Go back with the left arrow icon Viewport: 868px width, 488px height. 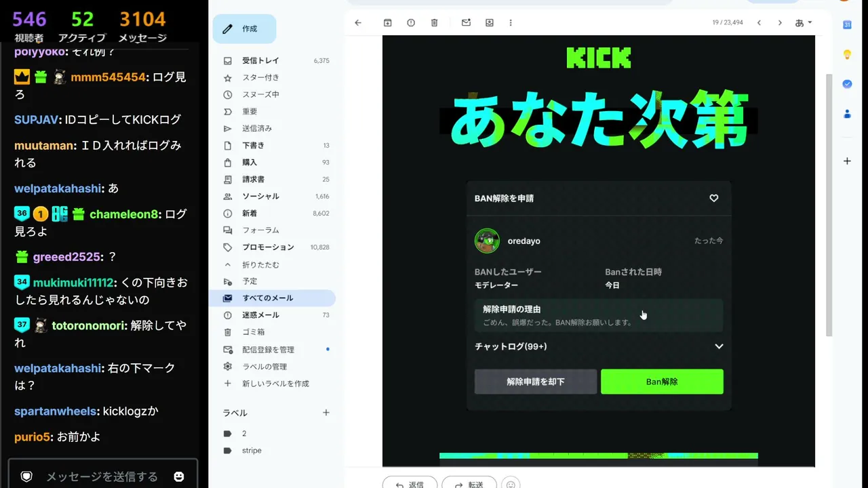point(358,22)
